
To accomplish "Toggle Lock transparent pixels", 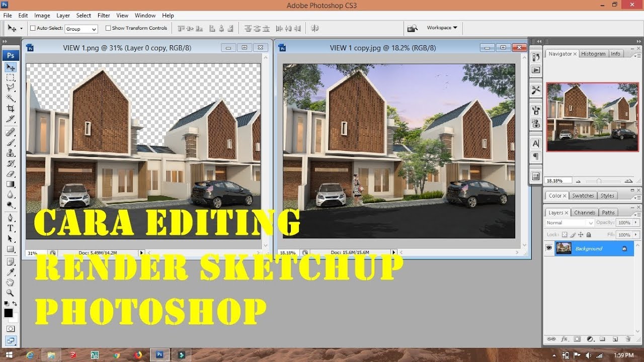I will coord(565,235).
